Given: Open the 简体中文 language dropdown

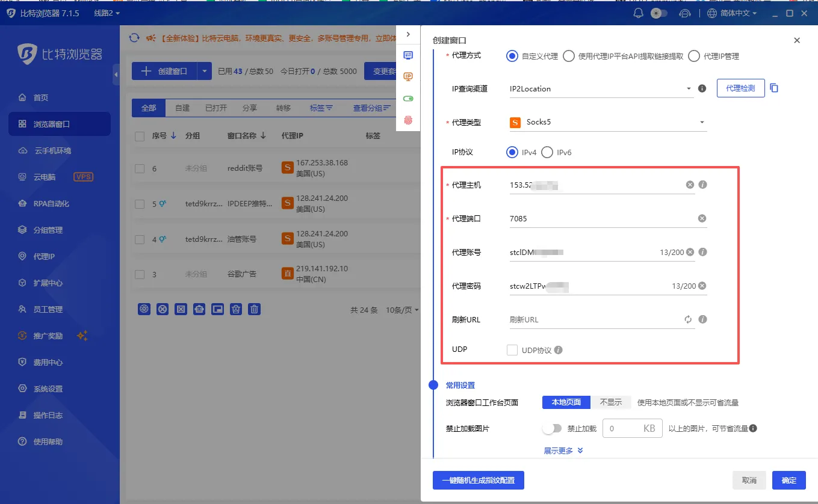Looking at the screenshot, I should [x=732, y=13].
